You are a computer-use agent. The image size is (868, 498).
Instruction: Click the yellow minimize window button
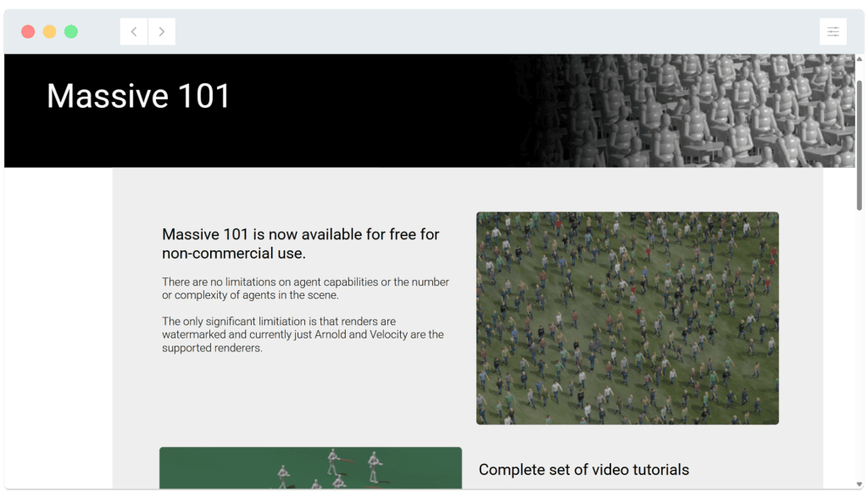click(x=50, y=31)
